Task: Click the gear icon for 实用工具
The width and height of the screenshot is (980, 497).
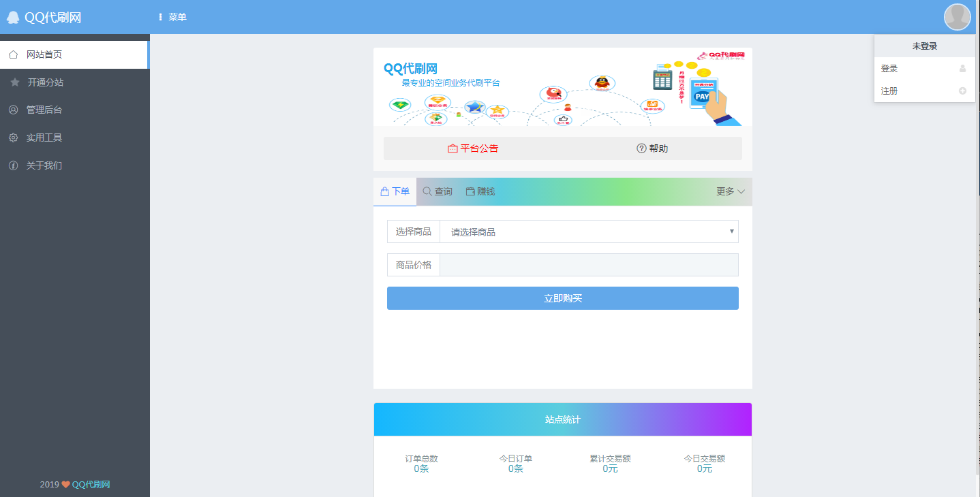Action: (14, 138)
